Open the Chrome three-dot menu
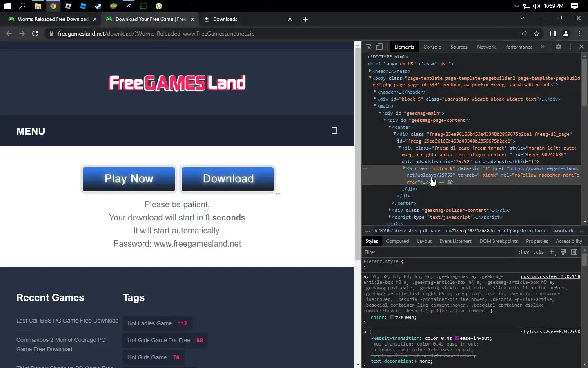Screen dimensions: 588x368 (579, 34)
